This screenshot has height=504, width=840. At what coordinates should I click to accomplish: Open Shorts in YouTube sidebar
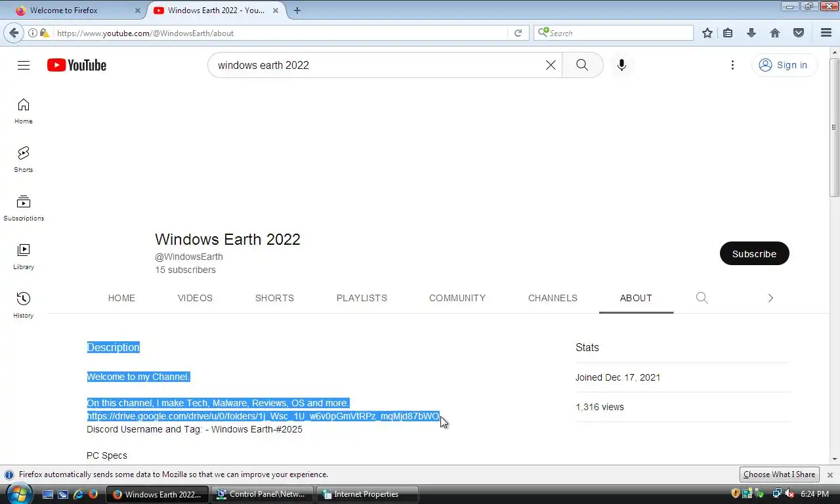point(24,159)
